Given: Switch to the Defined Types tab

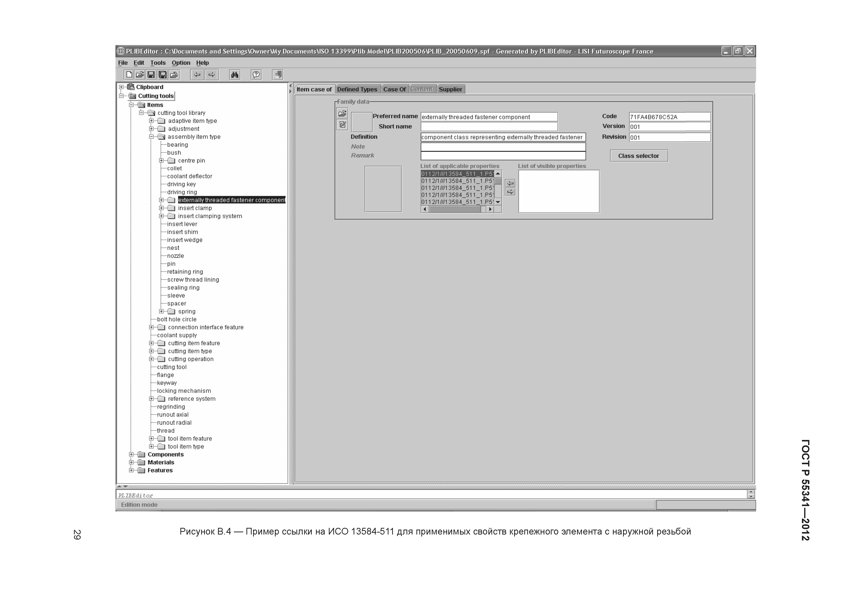Looking at the screenshot, I should tap(357, 89).
